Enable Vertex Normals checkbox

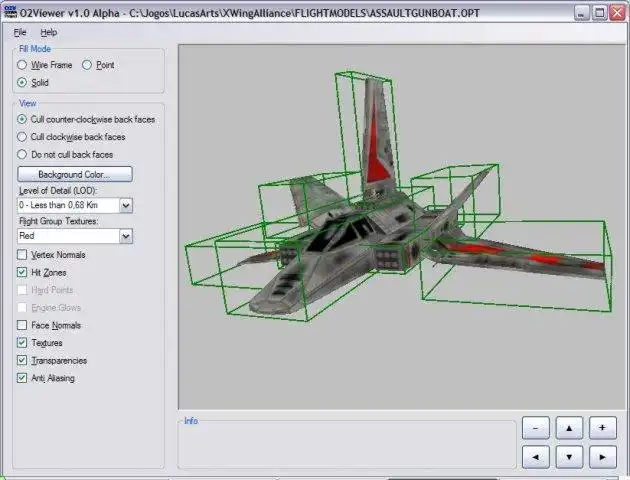click(22, 255)
